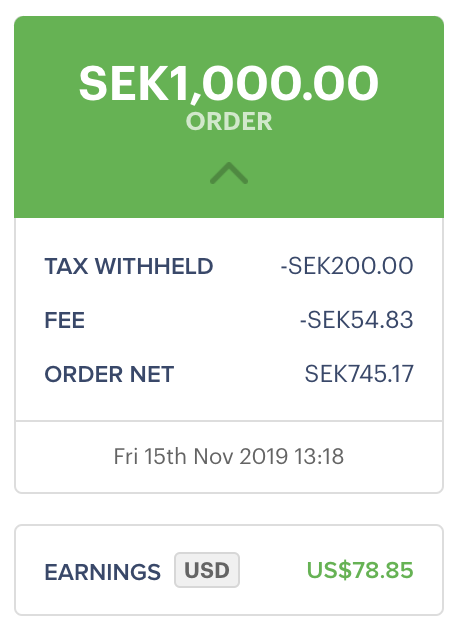The height and width of the screenshot is (632, 466).
Task: Click the 13:18 time in the date row
Action: [318, 456]
